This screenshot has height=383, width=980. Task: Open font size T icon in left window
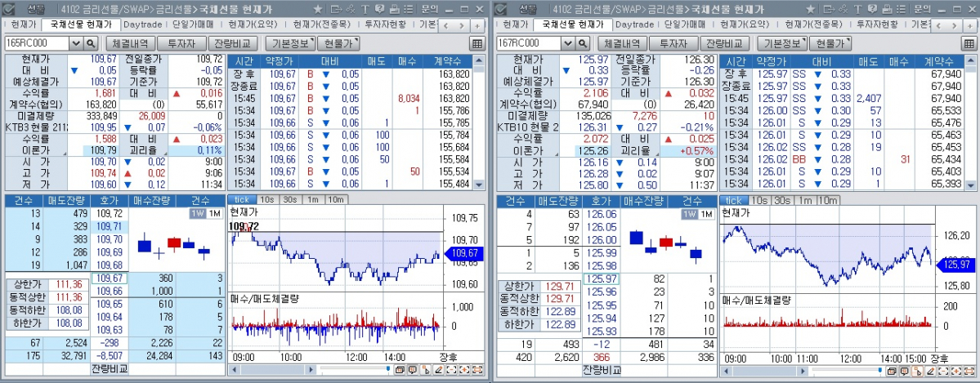point(365,9)
